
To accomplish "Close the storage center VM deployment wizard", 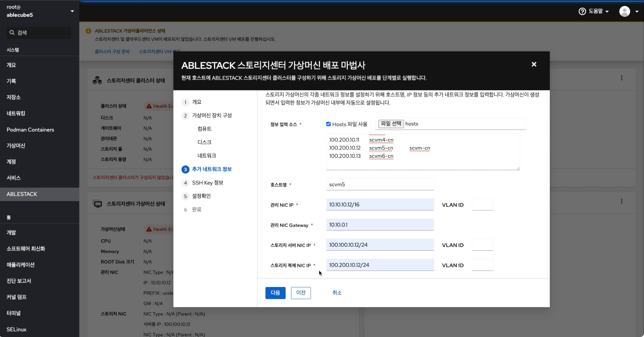I will tap(534, 64).
